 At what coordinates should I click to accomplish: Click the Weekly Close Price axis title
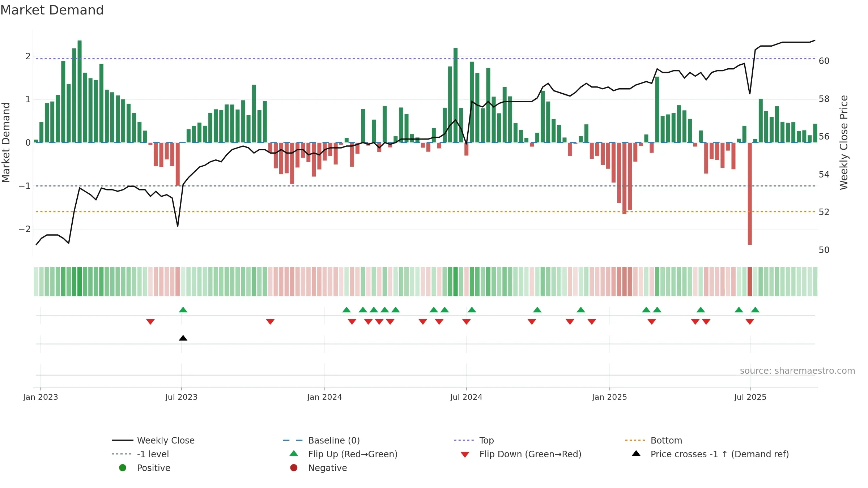[844, 142]
